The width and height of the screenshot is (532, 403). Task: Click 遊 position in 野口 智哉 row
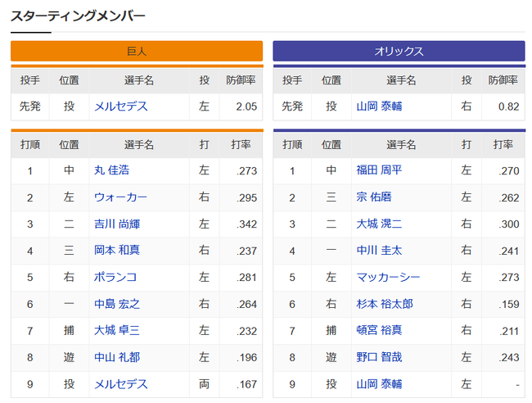click(x=331, y=357)
